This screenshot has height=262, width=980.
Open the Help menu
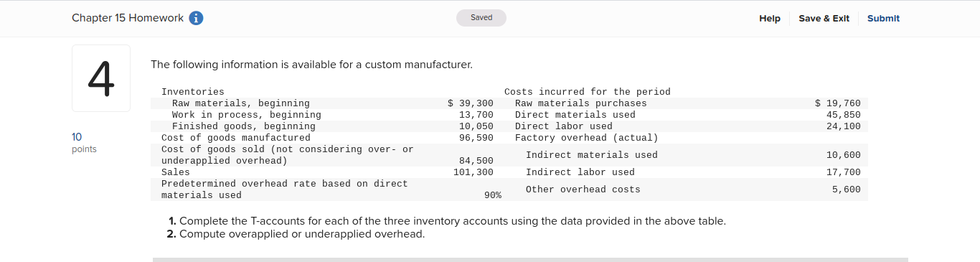tap(770, 18)
